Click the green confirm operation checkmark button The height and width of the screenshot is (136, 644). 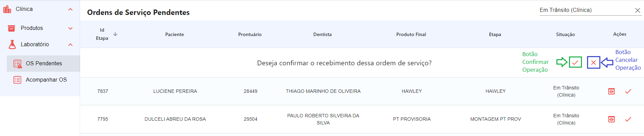(575, 62)
